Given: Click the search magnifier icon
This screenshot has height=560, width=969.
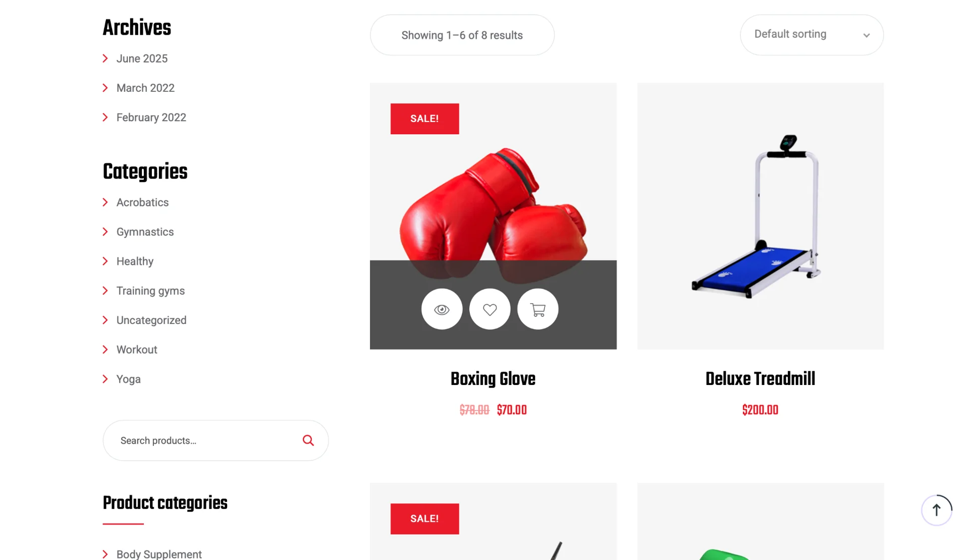Looking at the screenshot, I should click(308, 440).
